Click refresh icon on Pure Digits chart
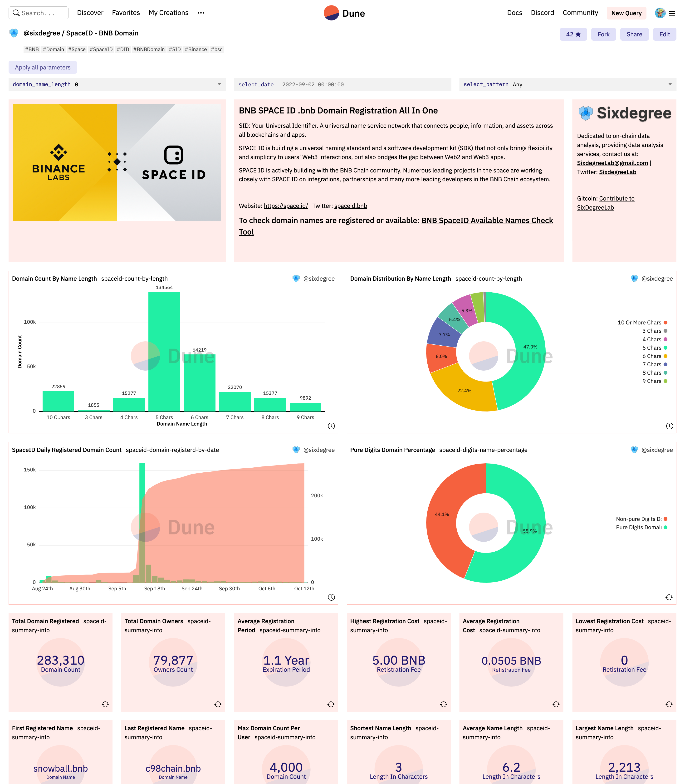This screenshot has width=685, height=784. click(x=669, y=597)
